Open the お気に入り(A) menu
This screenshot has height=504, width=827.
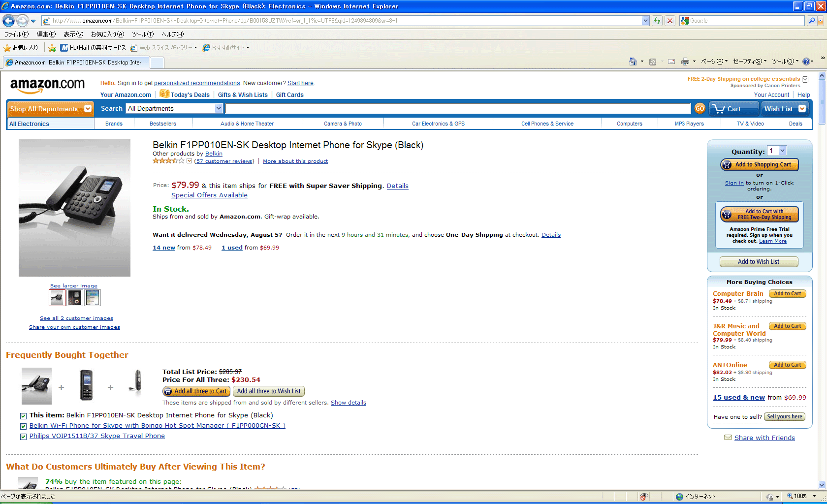[107, 34]
